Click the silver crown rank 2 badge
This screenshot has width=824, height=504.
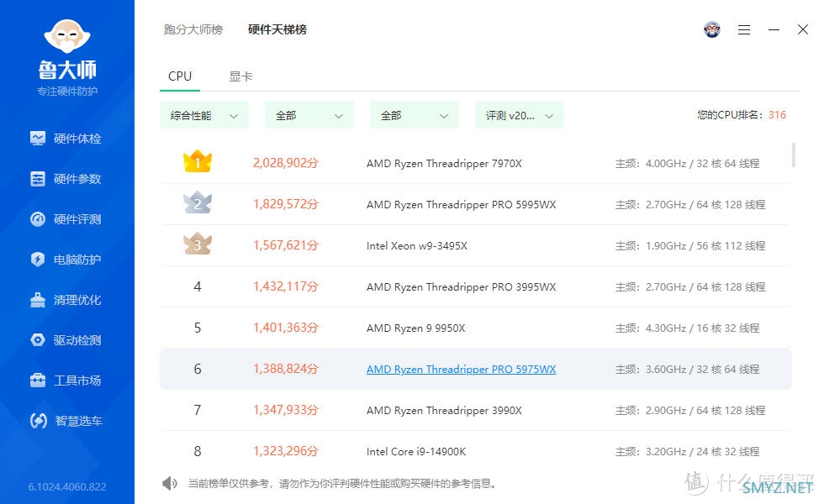[198, 202]
